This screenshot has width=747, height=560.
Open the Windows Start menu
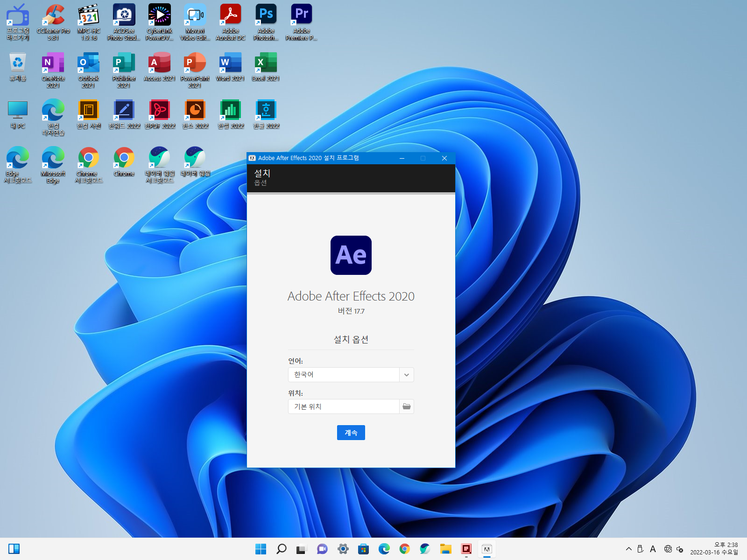click(x=261, y=549)
